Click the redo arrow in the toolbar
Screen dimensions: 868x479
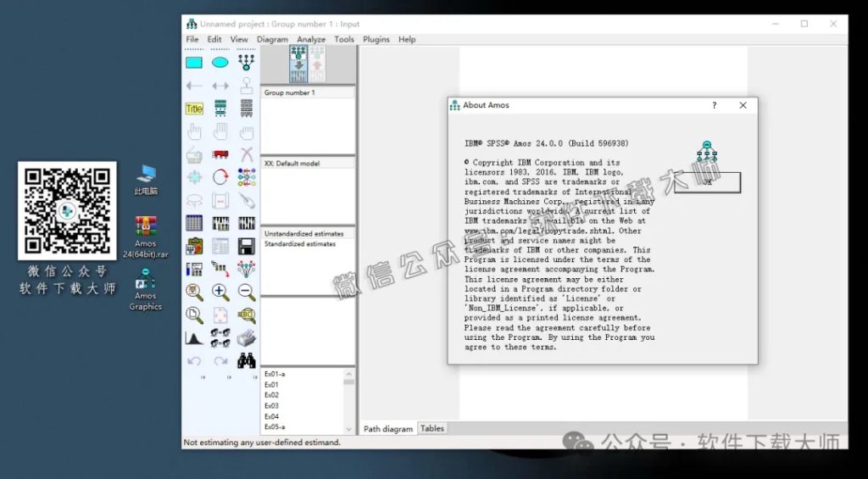coord(220,361)
